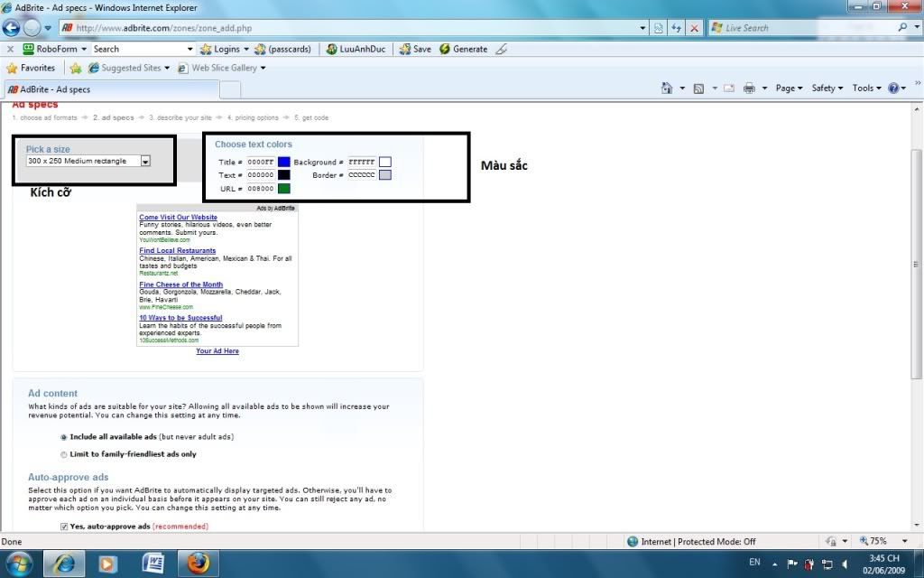Click the RoboForm (passcards) button

(282, 49)
